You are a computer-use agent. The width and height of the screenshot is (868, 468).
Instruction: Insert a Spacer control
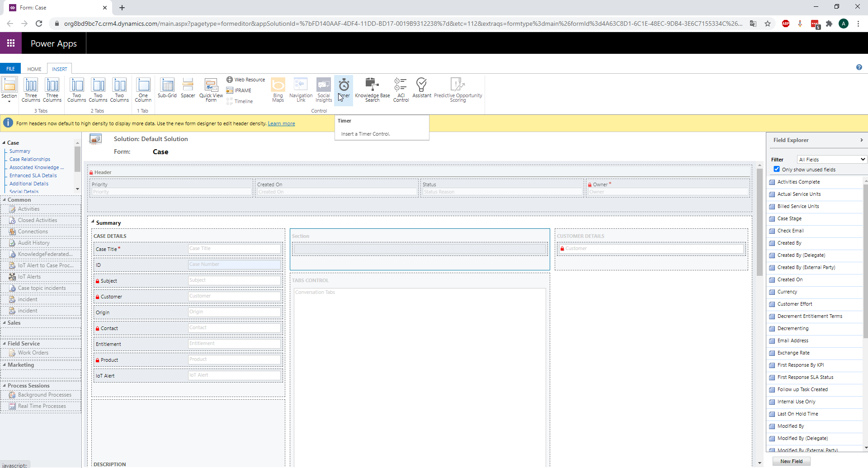pyautogui.click(x=188, y=88)
